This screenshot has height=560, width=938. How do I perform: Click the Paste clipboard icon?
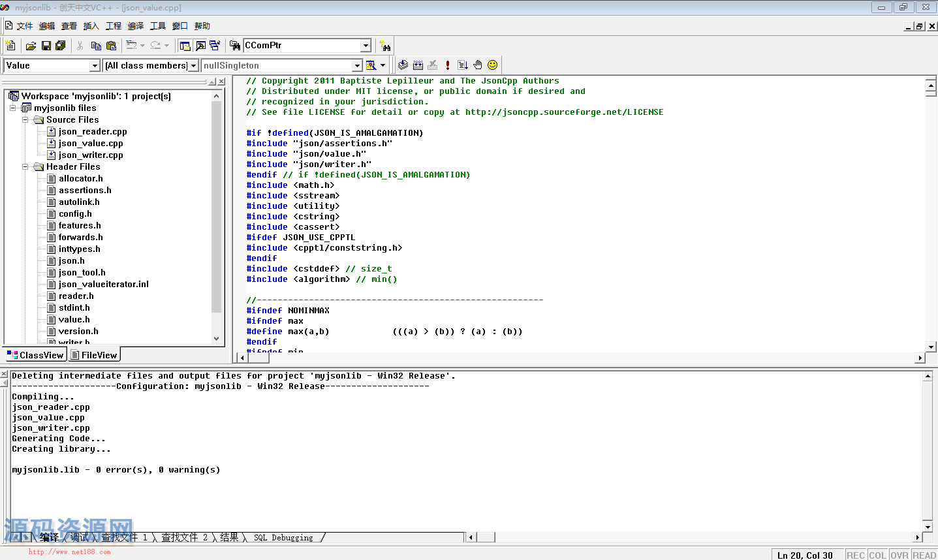(x=111, y=46)
